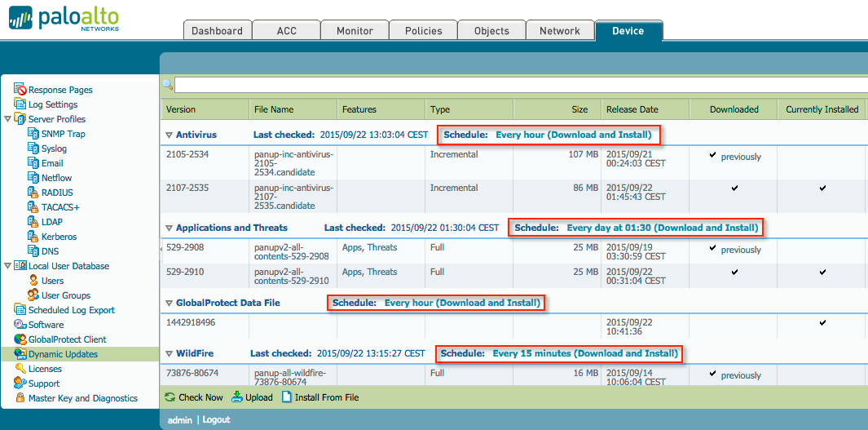Select the Device tab
The image size is (868, 430).
tap(628, 30)
